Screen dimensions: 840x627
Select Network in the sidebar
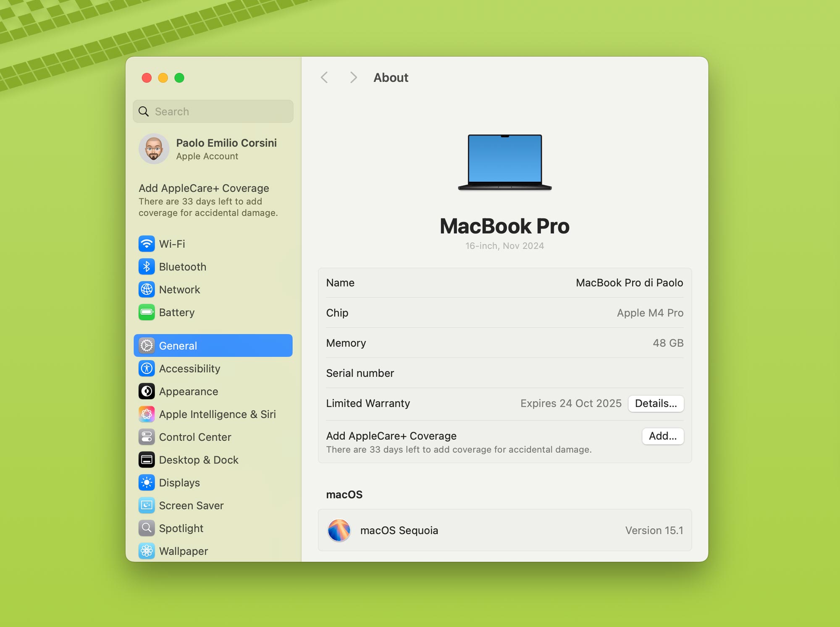tap(213, 289)
